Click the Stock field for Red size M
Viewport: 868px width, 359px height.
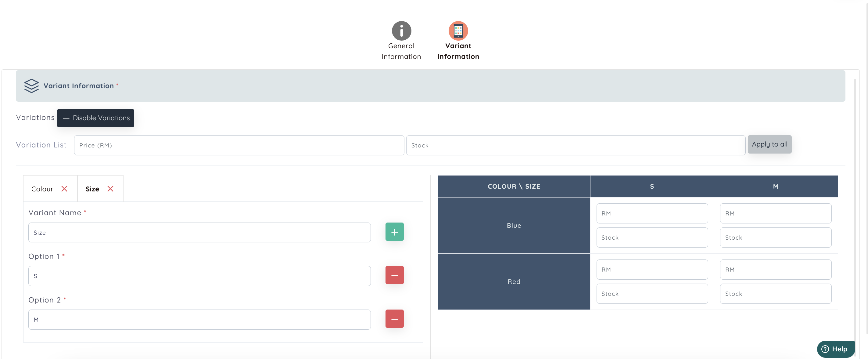coord(775,294)
